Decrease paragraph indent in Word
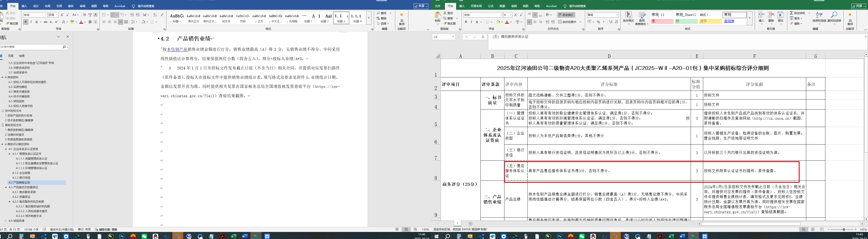The height and width of the screenshot is (239, 868). coord(132,15)
